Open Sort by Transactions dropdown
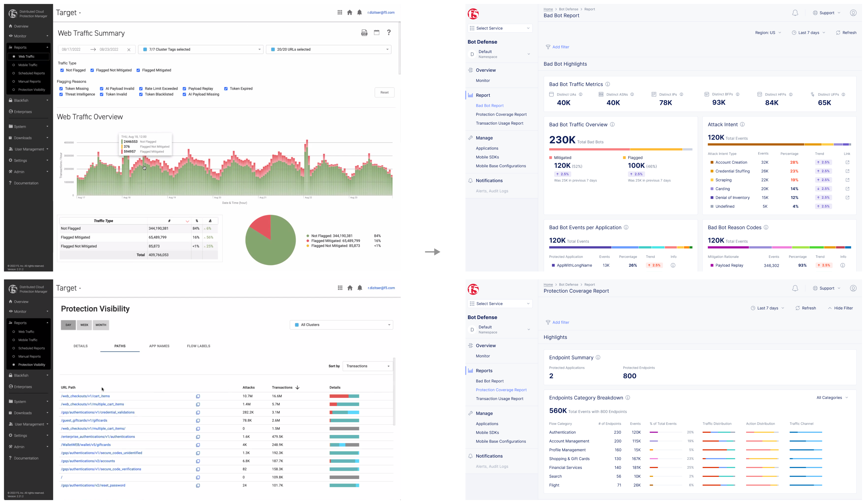The image size is (866, 504). click(x=368, y=366)
